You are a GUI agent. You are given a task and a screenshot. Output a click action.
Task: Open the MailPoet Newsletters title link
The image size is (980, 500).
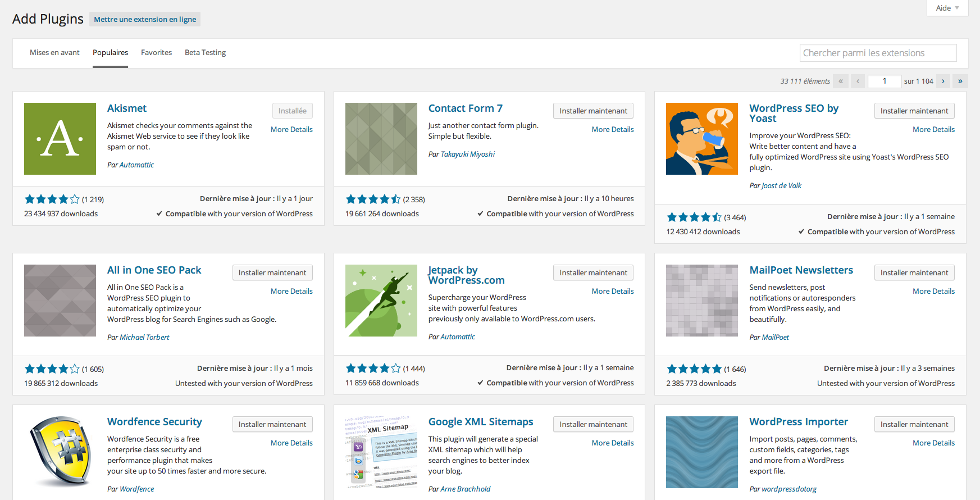point(801,270)
